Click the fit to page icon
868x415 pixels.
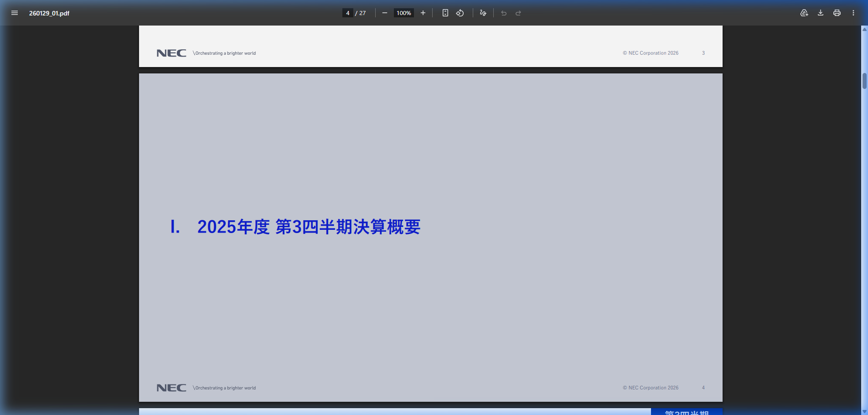pos(445,13)
